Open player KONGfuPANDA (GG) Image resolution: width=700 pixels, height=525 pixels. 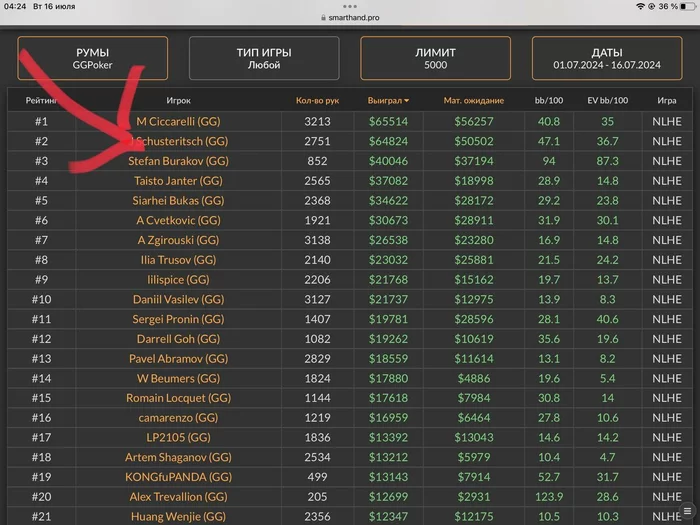click(179, 477)
